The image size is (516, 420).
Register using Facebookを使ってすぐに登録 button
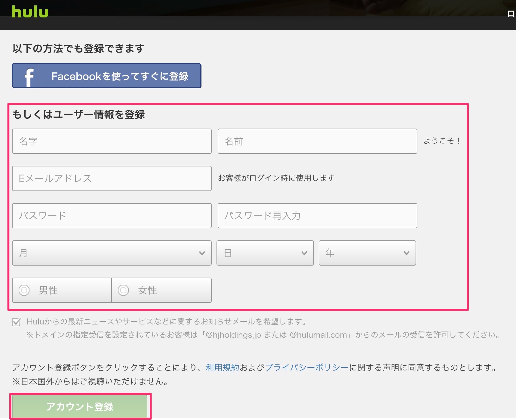click(x=107, y=76)
